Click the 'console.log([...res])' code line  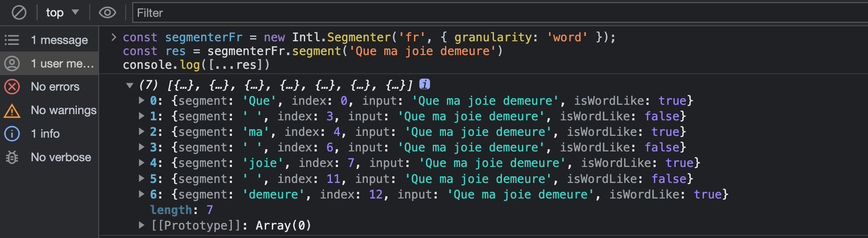tap(196, 65)
